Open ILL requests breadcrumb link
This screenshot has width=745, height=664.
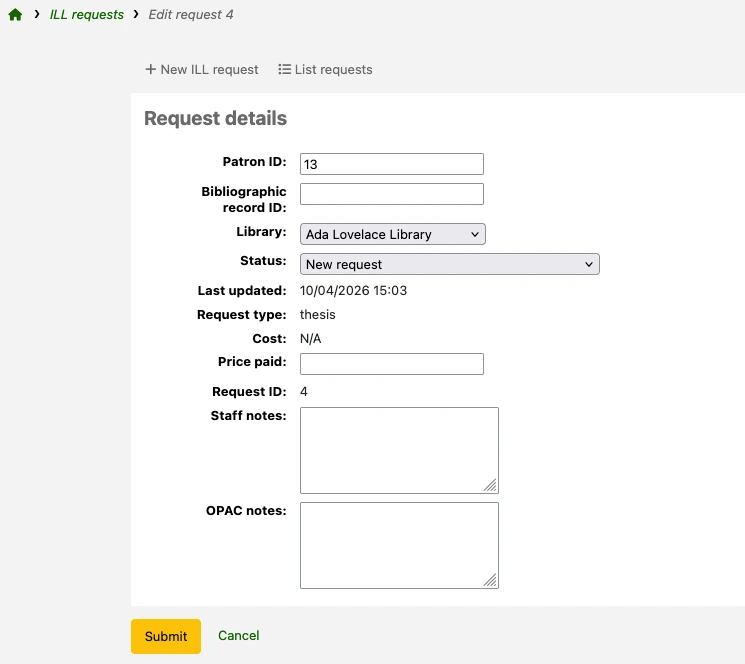tap(86, 15)
